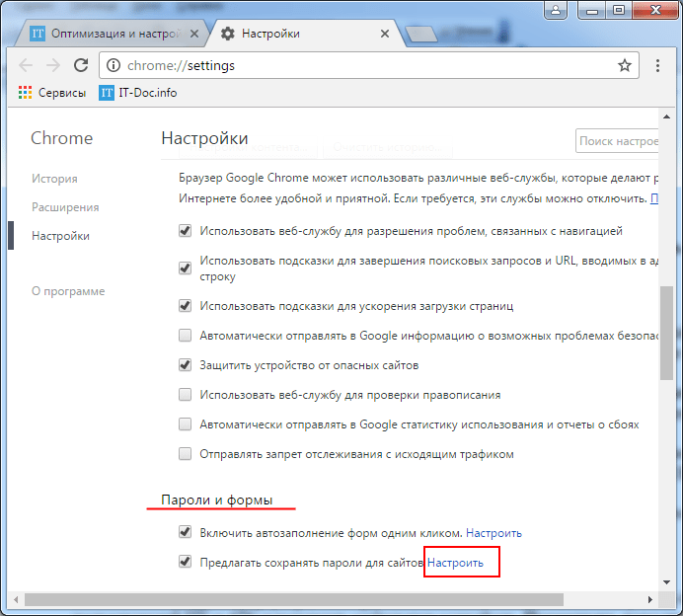
Task: Open О программе in the sidebar
Action: pyautogui.click(x=68, y=291)
